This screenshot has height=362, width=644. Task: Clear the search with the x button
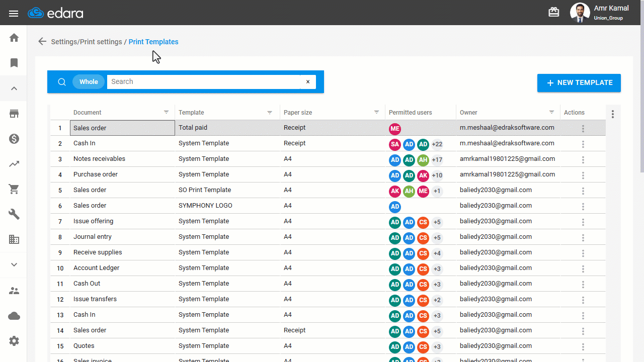click(308, 82)
